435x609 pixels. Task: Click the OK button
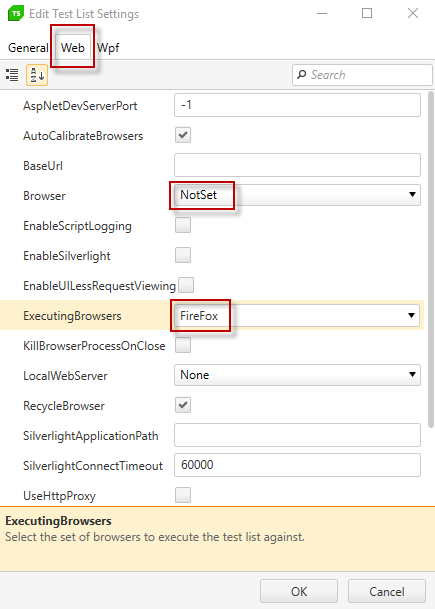[299, 592]
